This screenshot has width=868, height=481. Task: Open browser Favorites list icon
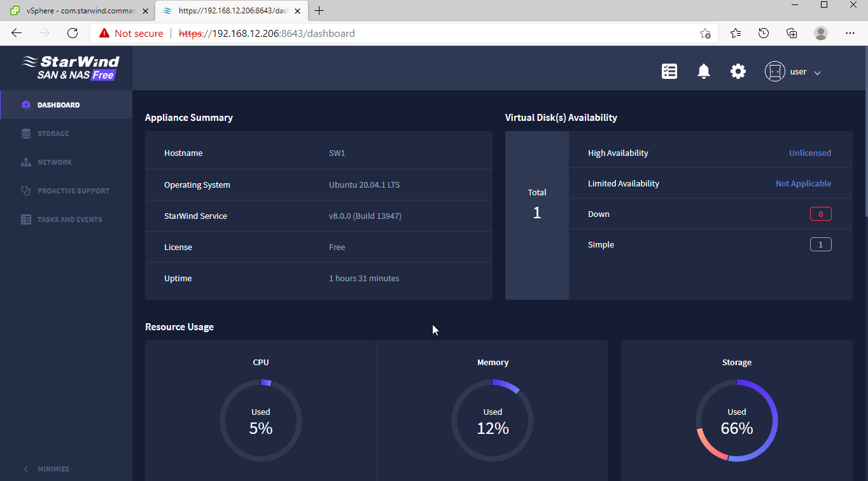point(736,33)
